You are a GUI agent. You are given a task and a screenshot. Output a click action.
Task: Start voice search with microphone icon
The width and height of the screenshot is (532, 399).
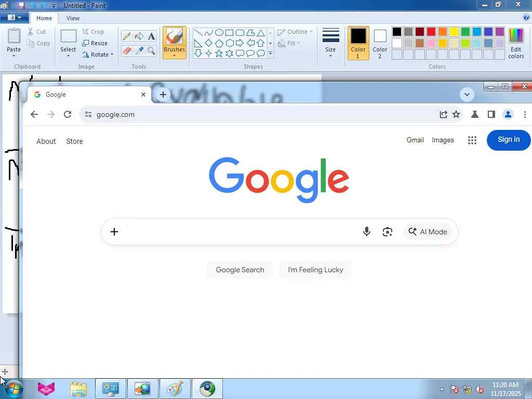click(366, 232)
